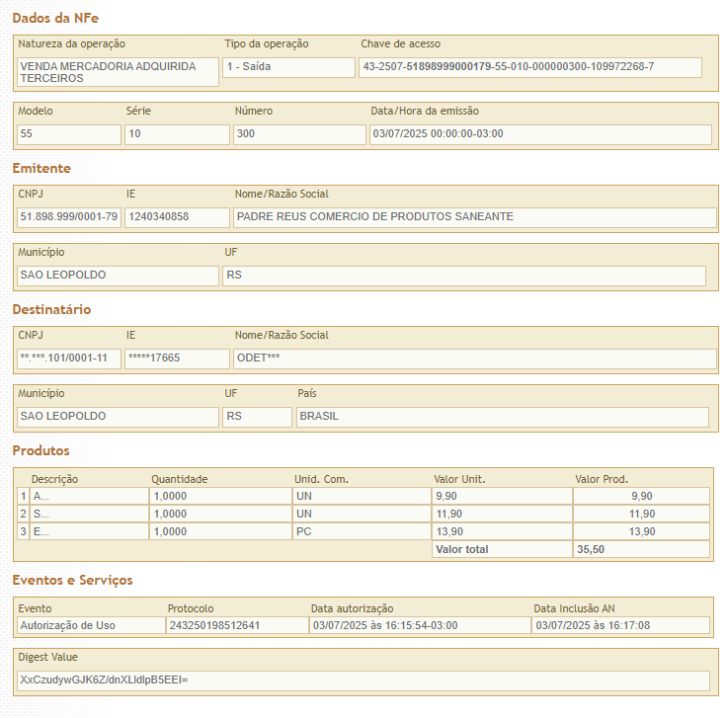Click product 2 description 'S...'
The width and height of the screenshot is (728, 718).
[89, 514]
